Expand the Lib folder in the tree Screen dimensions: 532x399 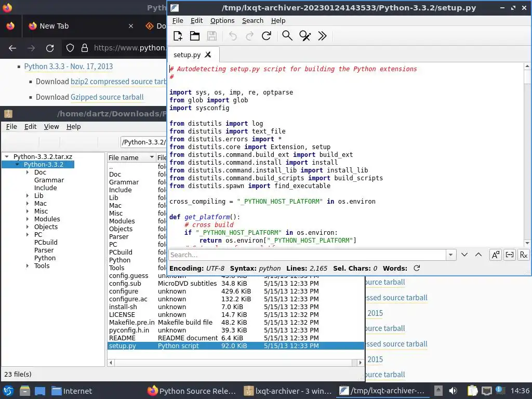coord(28,196)
